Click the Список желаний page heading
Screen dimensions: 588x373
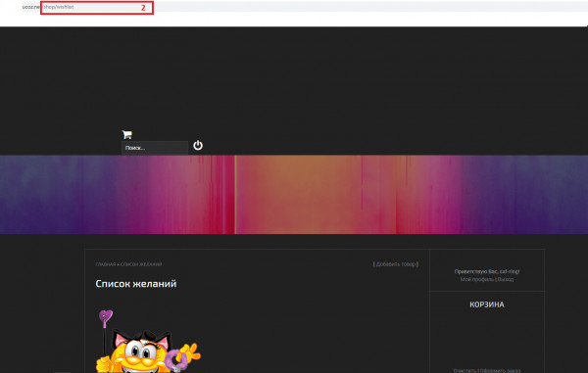coord(136,284)
